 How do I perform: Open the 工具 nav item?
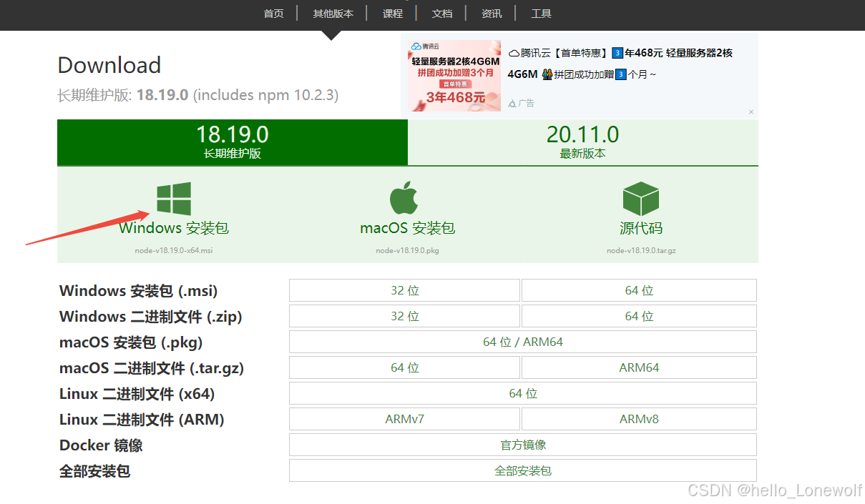click(x=541, y=14)
